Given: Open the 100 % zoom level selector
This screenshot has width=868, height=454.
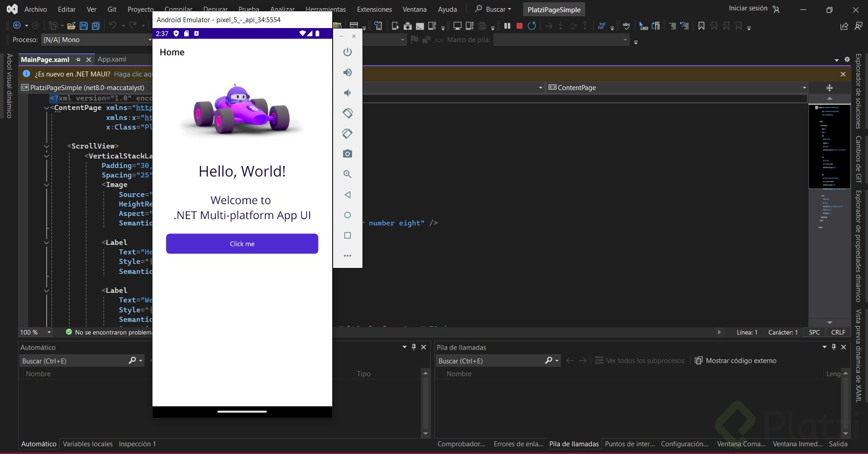Looking at the screenshot, I should tap(49, 332).
